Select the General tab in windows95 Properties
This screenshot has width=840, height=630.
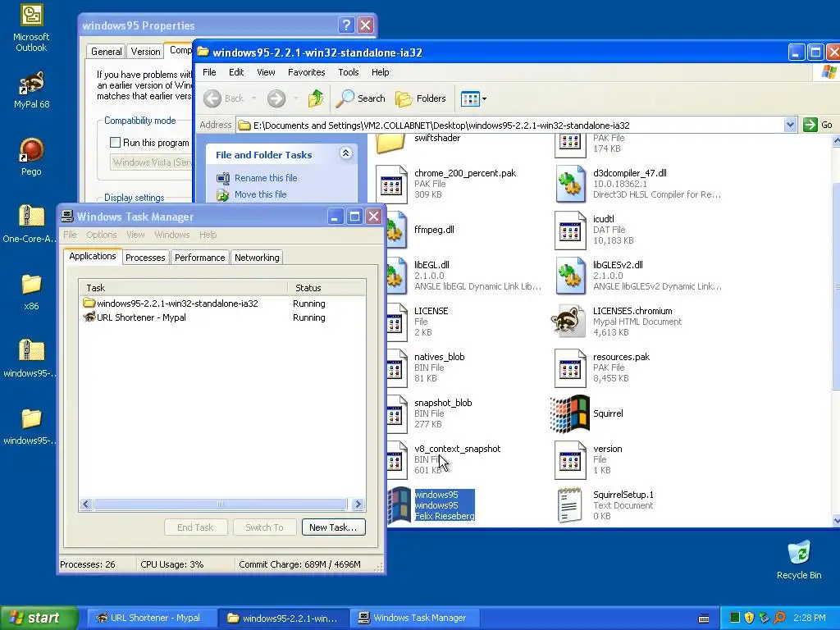[106, 52]
